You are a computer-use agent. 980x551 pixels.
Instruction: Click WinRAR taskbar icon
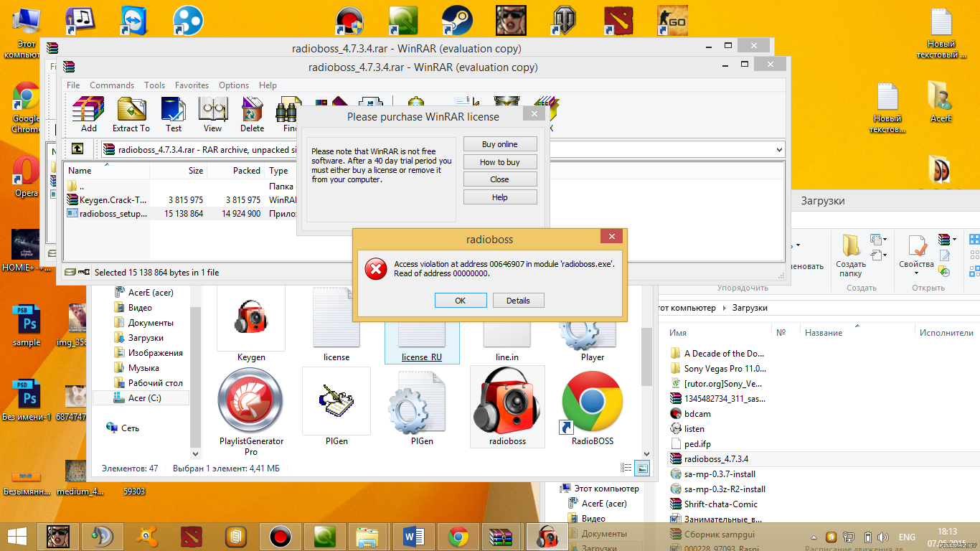click(499, 536)
